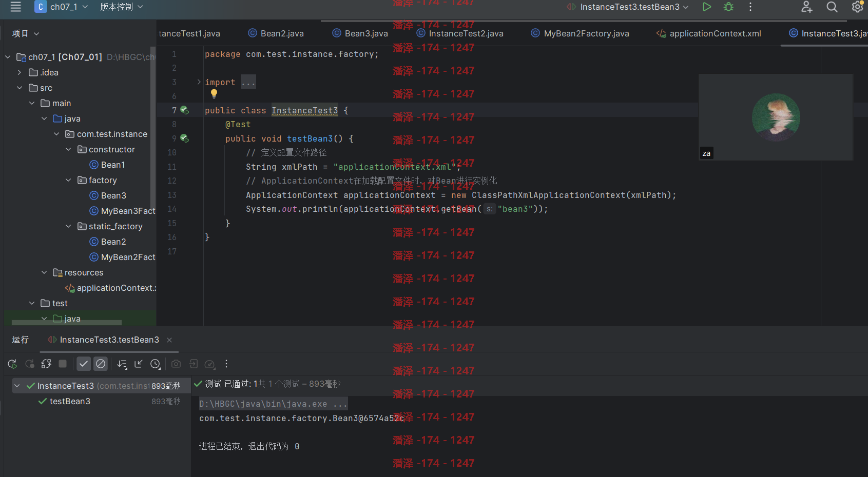Screen dimensions: 868x477
Task: Select Bean3 in the factory package
Action: pyautogui.click(x=108, y=195)
